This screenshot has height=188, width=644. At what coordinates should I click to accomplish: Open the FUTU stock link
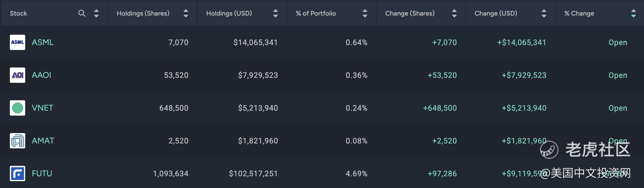(x=42, y=174)
